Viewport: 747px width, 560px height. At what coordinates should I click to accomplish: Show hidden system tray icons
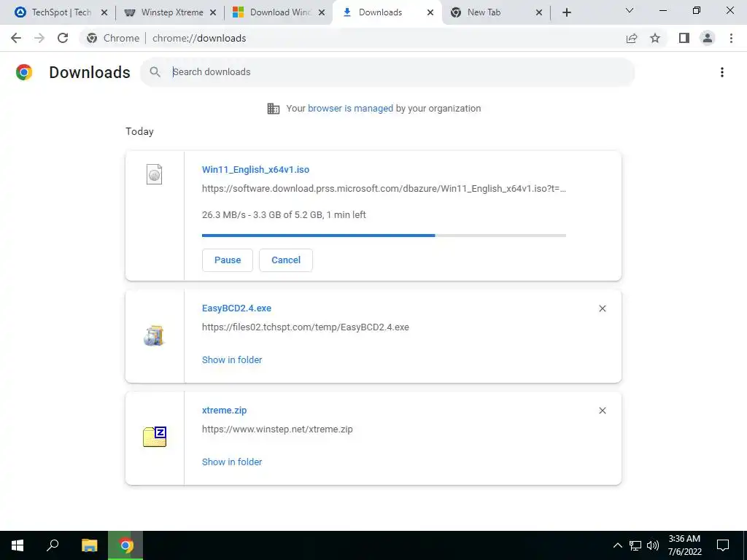[x=617, y=545]
